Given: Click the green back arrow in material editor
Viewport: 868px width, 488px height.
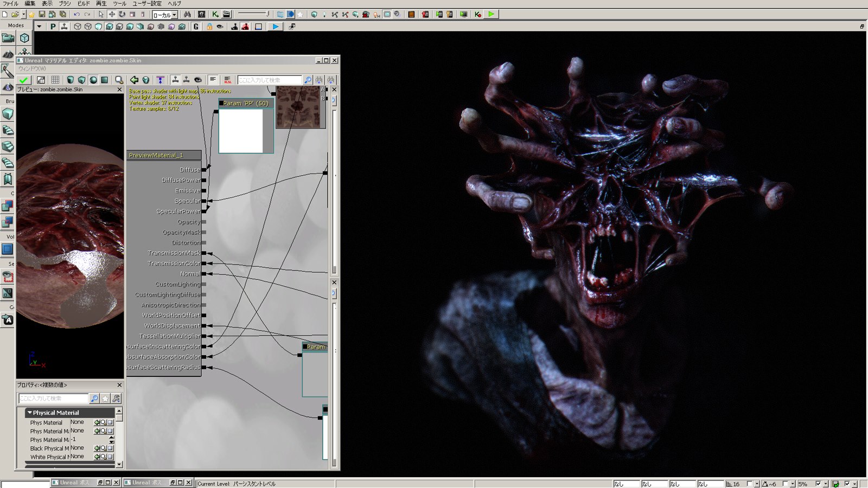Looking at the screenshot, I should click(134, 80).
